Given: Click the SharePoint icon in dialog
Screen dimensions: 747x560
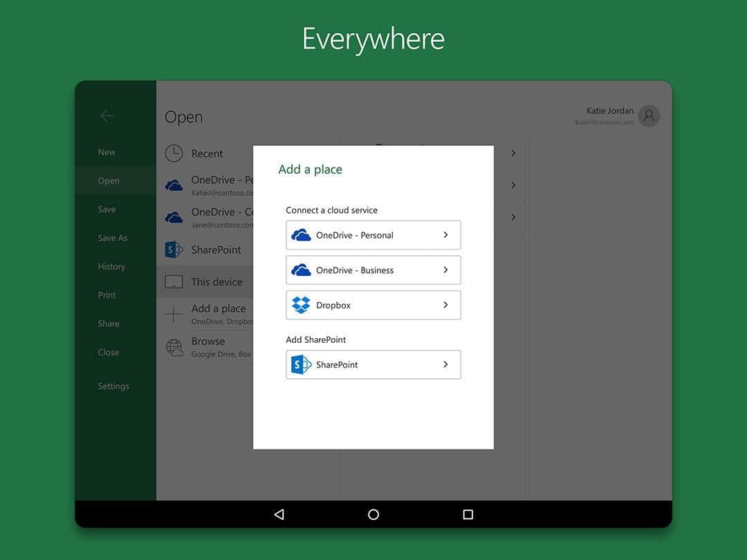Looking at the screenshot, I should pyautogui.click(x=301, y=364).
